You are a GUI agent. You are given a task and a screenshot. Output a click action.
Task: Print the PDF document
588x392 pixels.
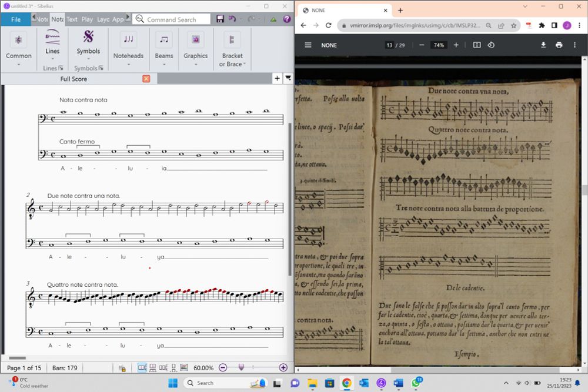coord(559,45)
